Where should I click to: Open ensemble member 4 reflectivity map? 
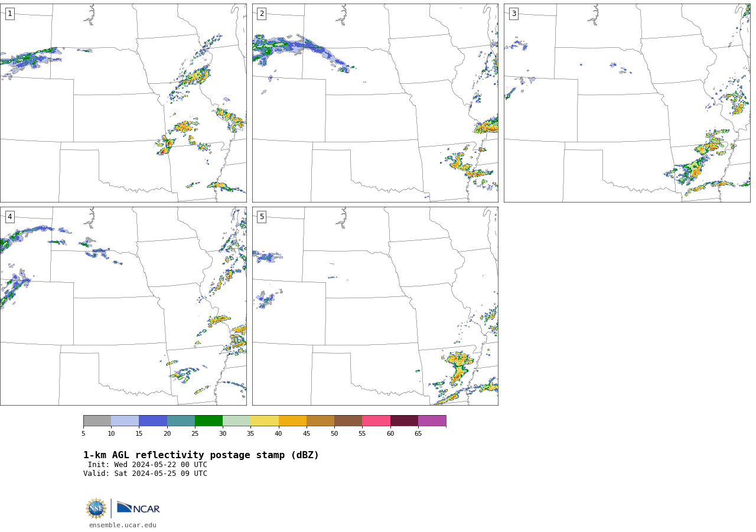[x=123, y=306]
